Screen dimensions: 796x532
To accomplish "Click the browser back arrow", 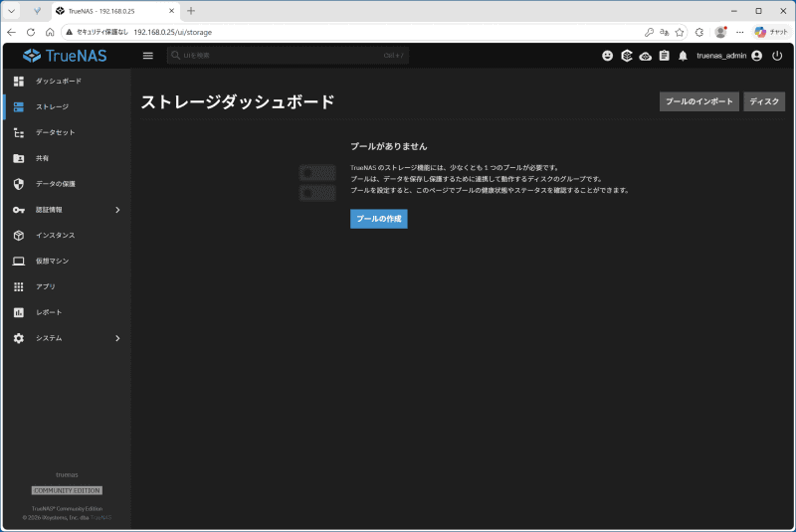I will coord(11,32).
